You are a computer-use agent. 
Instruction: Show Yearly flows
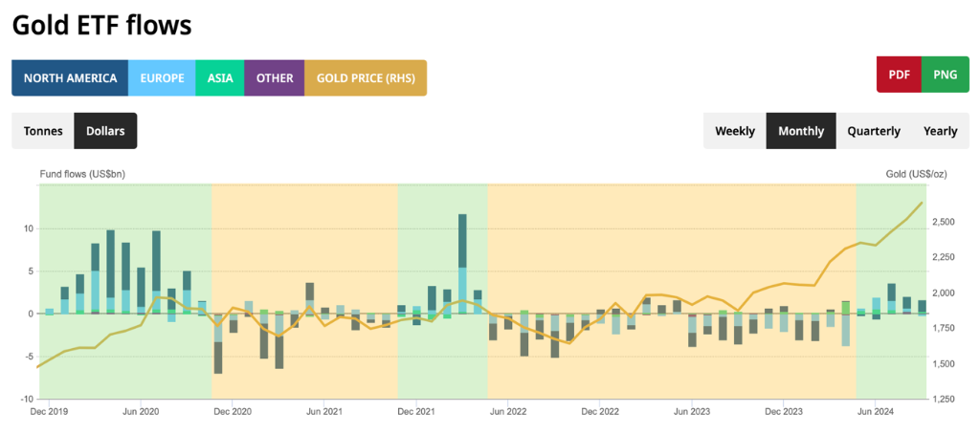click(x=940, y=131)
